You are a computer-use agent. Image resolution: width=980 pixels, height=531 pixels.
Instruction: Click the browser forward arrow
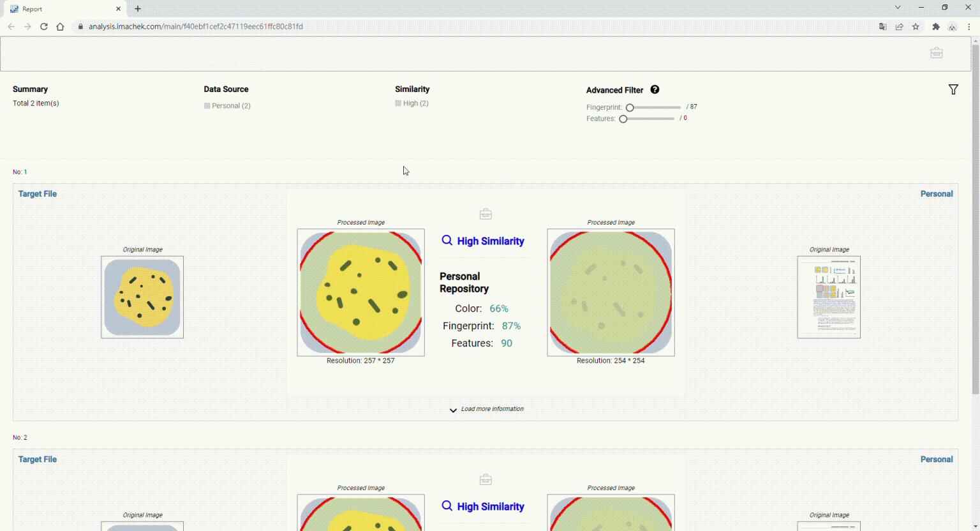[x=27, y=27]
